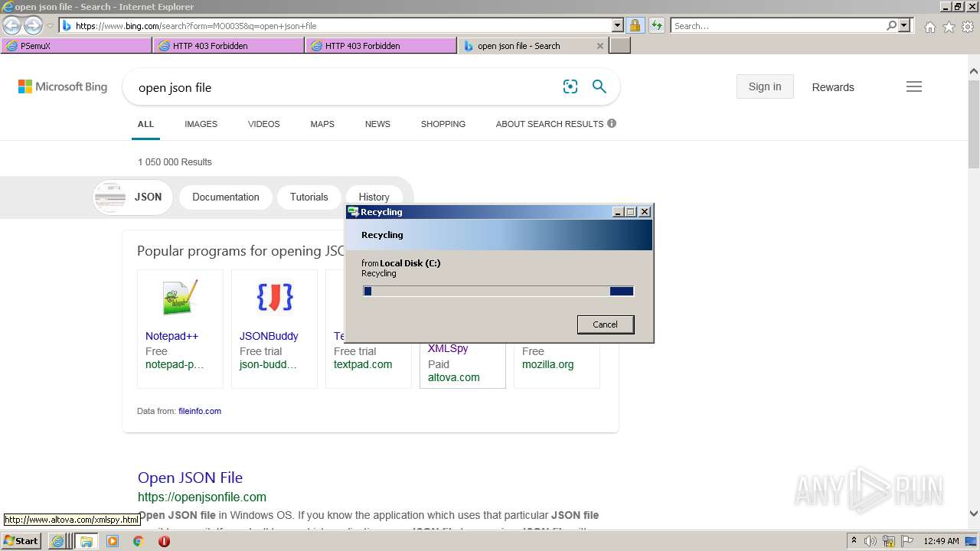Image resolution: width=980 pixels, height=551 pixels.
Task: Click the red Opera taskbar icon
Action: (x=164, y=541)
